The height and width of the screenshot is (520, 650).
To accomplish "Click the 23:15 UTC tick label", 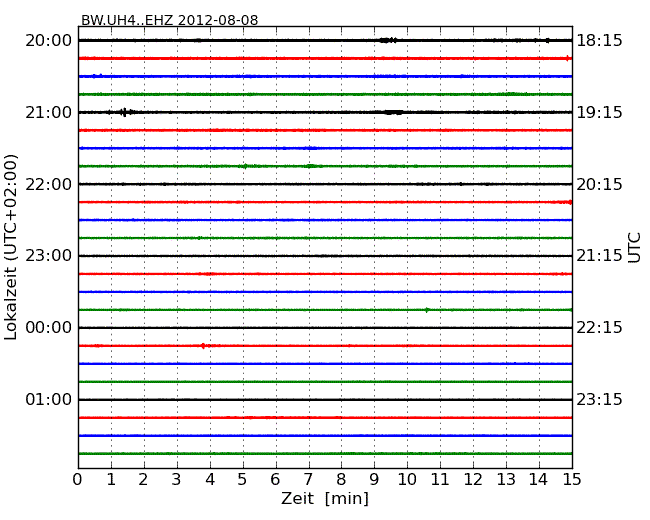I will pos(599,399).
